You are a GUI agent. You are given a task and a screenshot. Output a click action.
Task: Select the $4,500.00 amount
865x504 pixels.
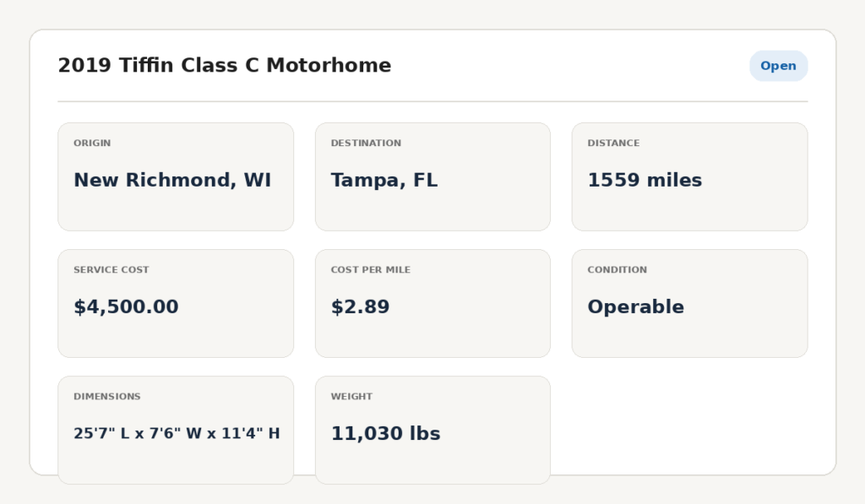tap(126, 307)
